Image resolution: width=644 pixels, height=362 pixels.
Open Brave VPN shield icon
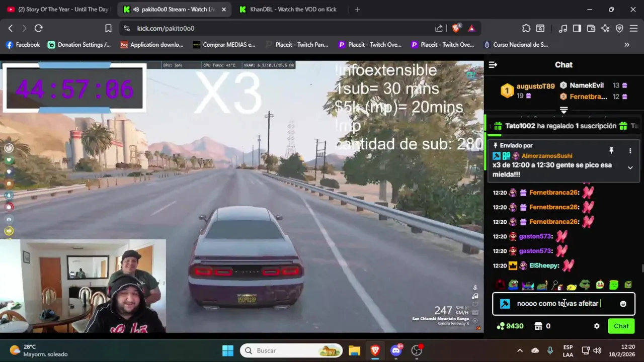pyautogui.click(x=619, y=29)
